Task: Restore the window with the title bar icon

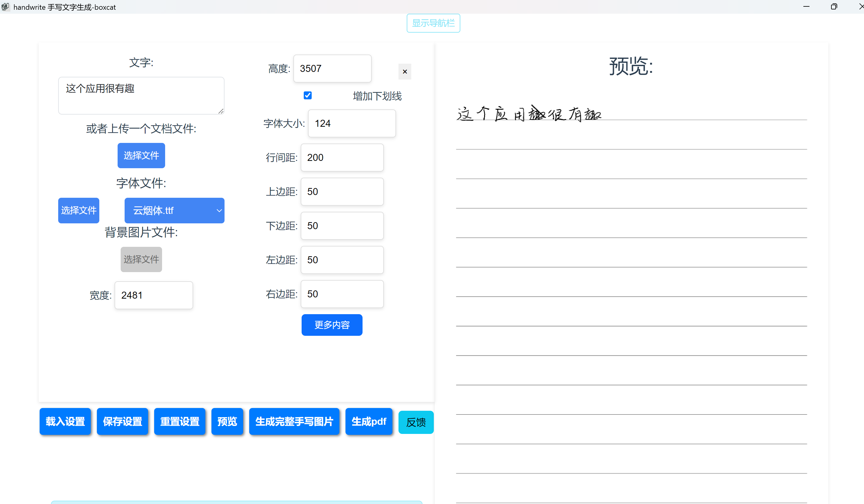Action: click(x=834, y=6)
